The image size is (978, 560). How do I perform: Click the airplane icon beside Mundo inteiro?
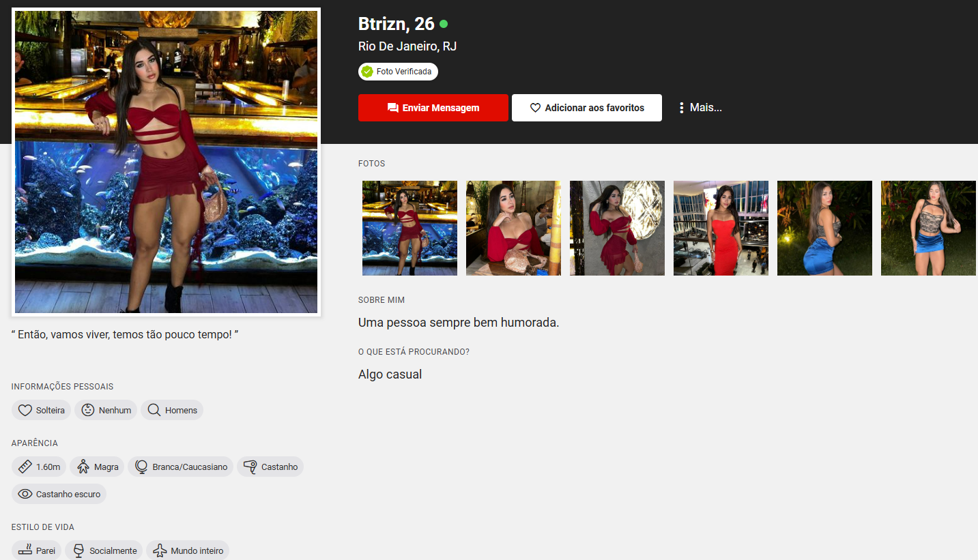[160, 550]
